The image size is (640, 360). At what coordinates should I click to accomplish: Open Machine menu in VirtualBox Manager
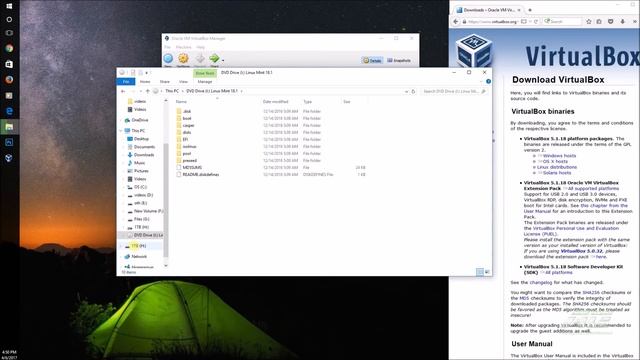[183, 47]
